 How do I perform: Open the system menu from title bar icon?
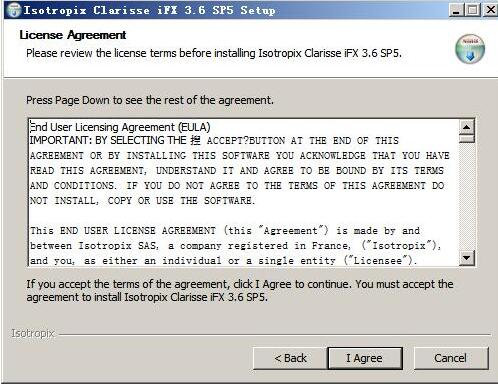click(x=14, y=10)
